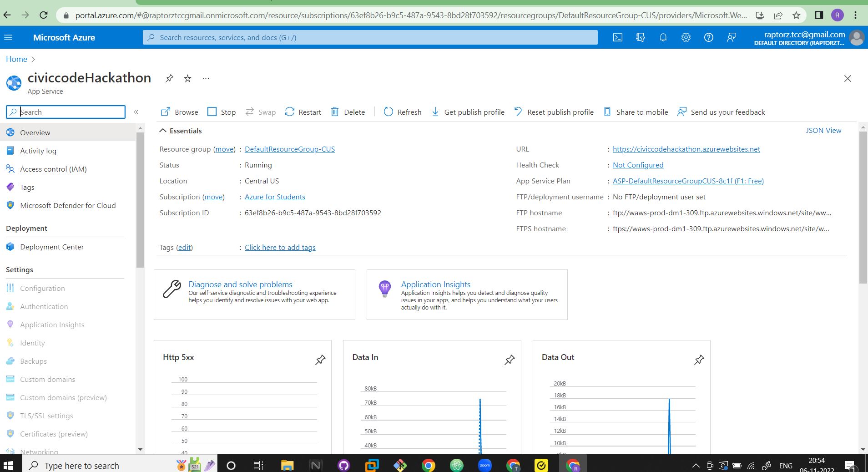Open Azure for Students subscription
The image size is (868, 472).
pos(275,197)
